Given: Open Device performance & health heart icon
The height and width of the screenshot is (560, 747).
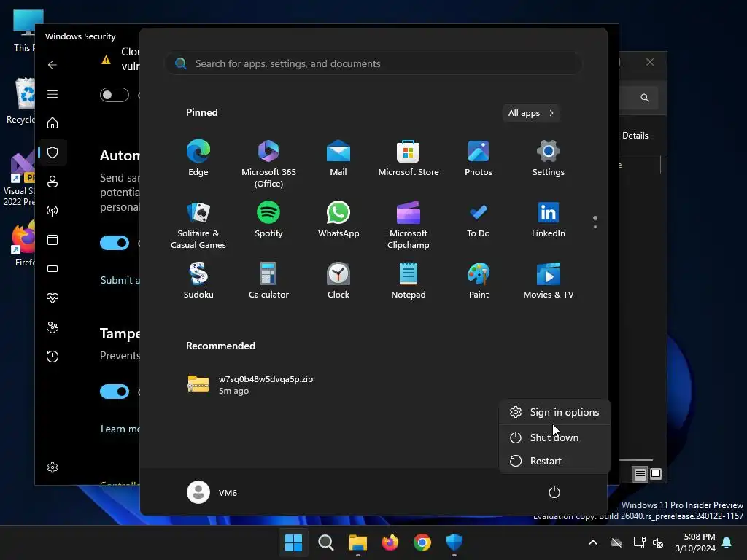Looking at the screenshot, I should coord(53,298).
